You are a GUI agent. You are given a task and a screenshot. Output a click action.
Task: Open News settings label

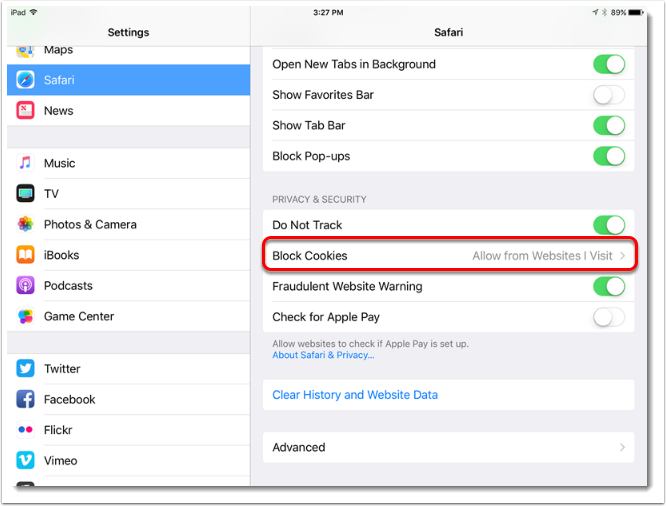59,110
